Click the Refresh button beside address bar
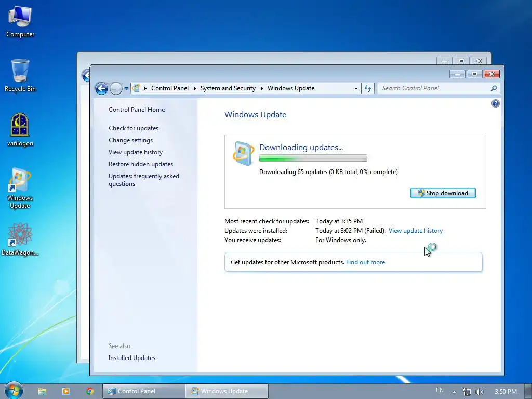 coord(368,88)
